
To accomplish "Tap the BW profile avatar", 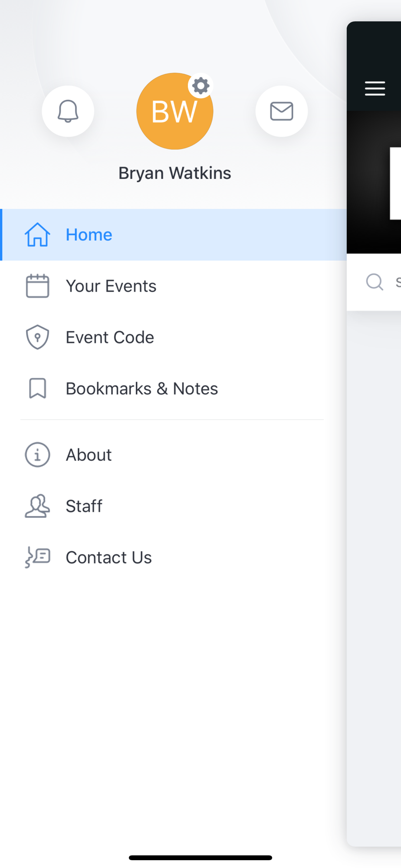I will tap(174, 111).
